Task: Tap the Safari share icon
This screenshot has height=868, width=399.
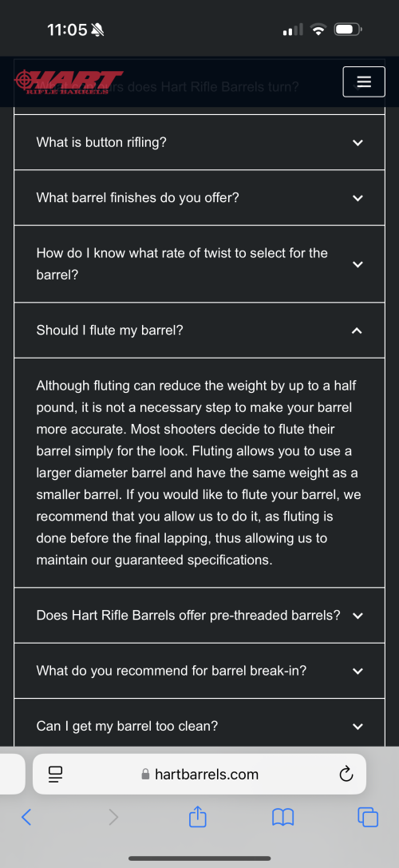Action: click(x=198, y=816)
